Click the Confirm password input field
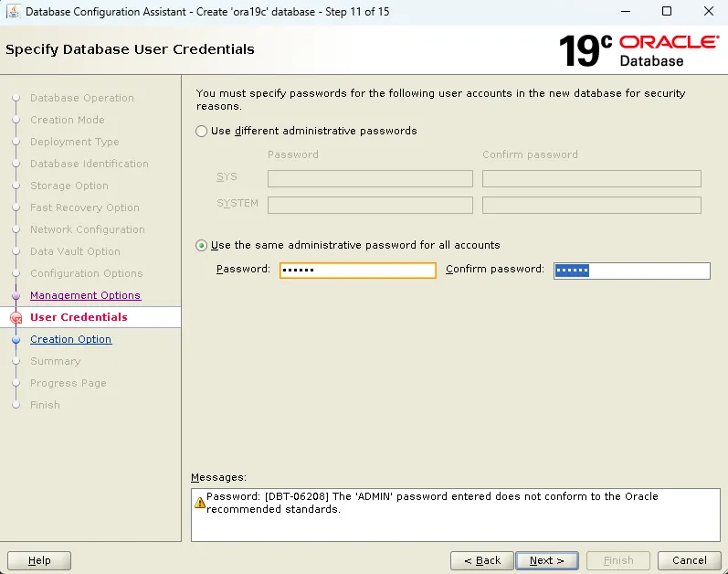728x574 pixels. [x=632, y=271]
